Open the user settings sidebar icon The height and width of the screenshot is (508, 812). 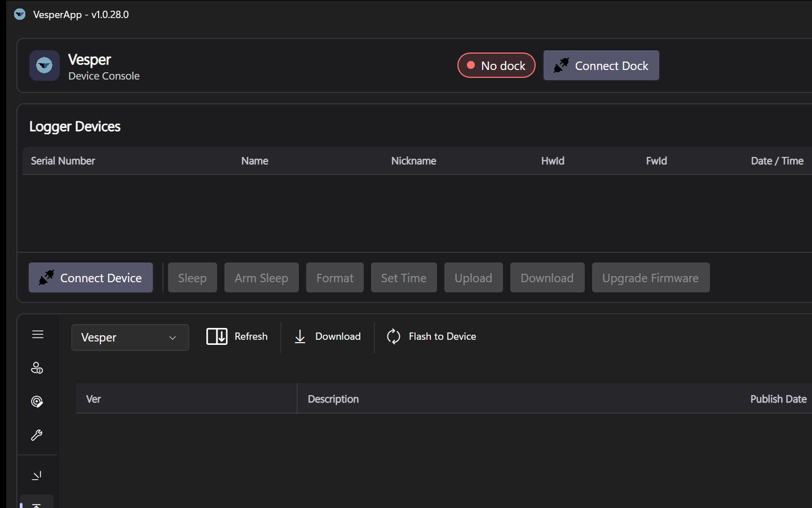pos(37,368)
